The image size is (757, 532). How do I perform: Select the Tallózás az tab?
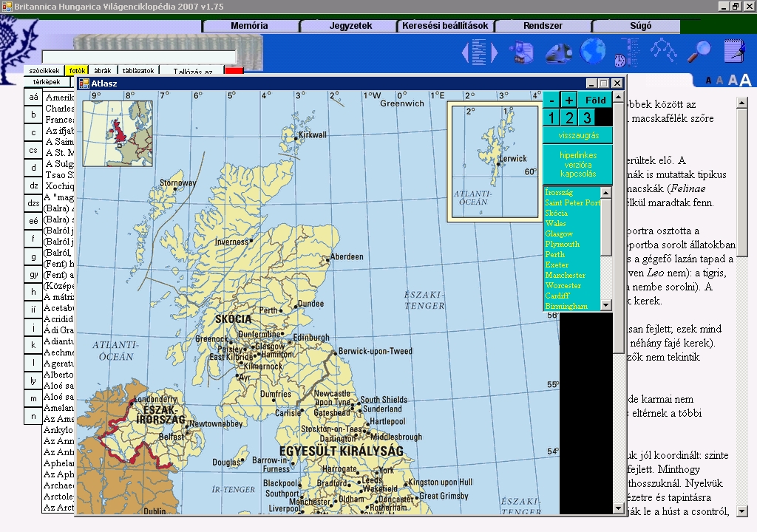click(x=192, y=71)
